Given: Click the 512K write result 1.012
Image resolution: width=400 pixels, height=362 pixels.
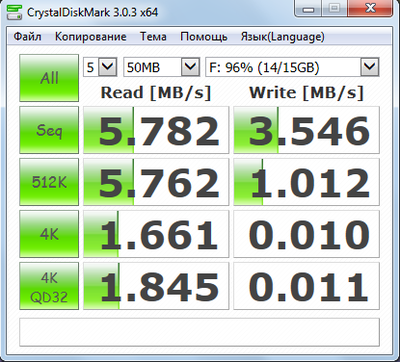Looking at the screenshot, I should pyautogui.click(x=306, y=182).
